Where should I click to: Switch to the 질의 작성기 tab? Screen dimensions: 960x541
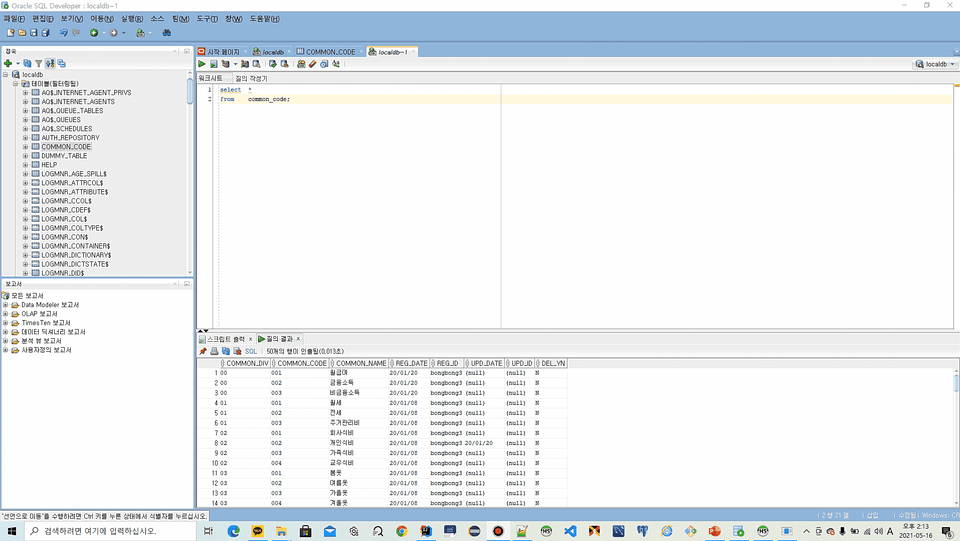click(252, 78)
